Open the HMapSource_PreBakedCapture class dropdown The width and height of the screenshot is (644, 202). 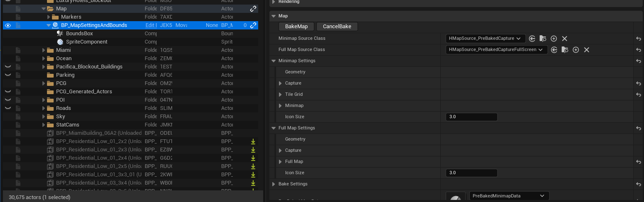point(485,39)
